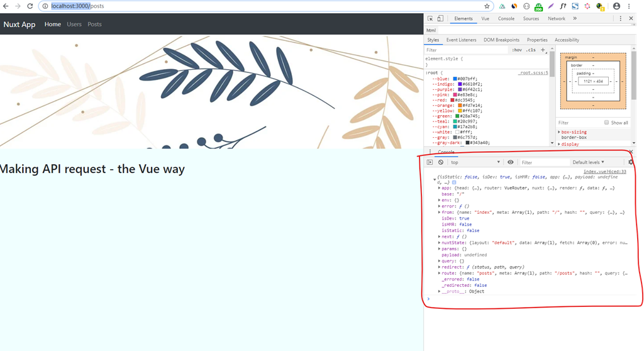Open the Chrome three-dot menu

tap(629, 6)
